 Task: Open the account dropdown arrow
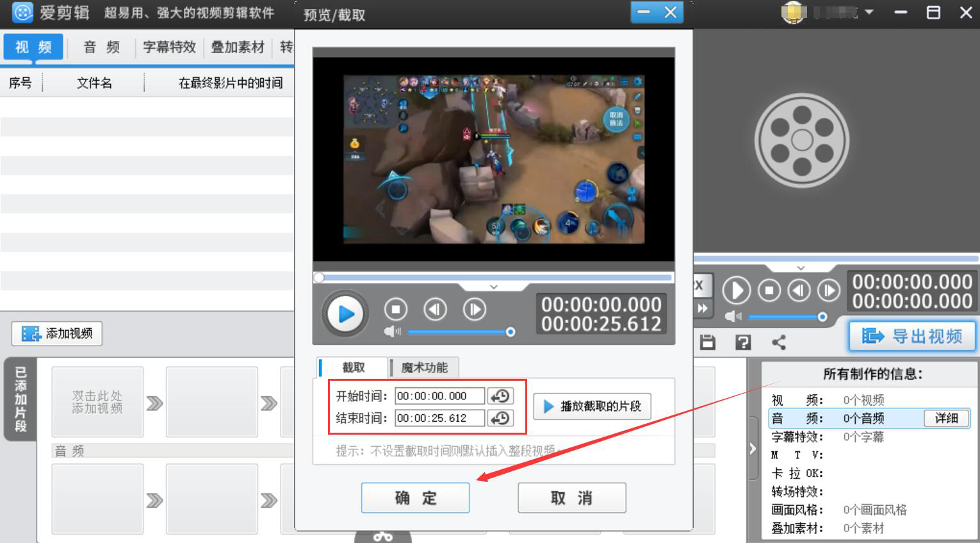coord(869,12)
